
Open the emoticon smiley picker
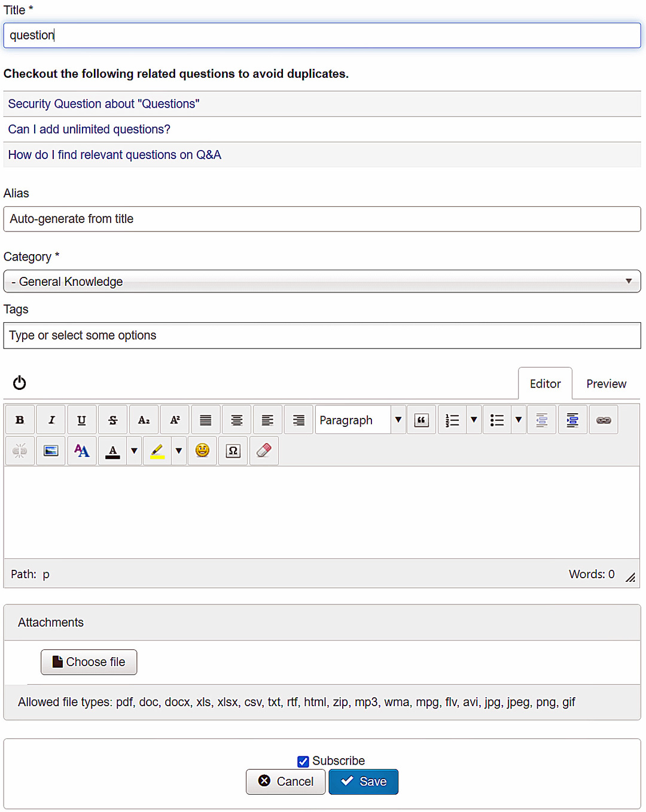point(202,451)
